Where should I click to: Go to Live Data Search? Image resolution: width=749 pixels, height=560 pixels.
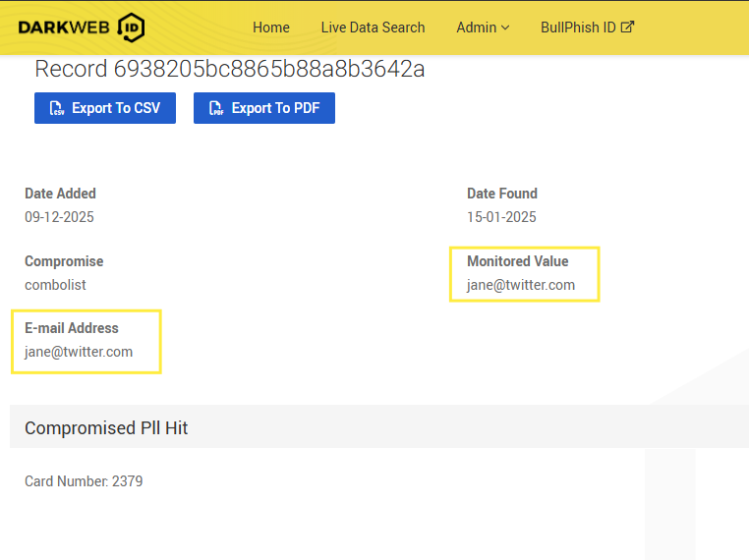pyautogui.click(x=373, y=28)
